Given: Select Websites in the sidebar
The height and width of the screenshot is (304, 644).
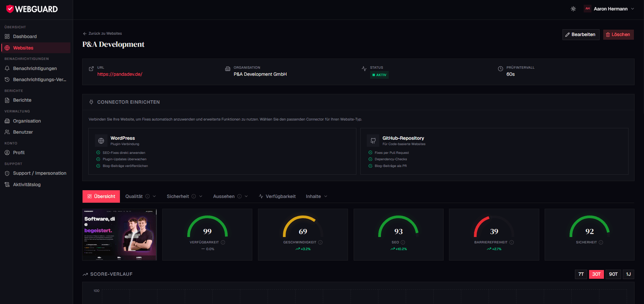Looking at the screenshot, I should tap(36, 48).
